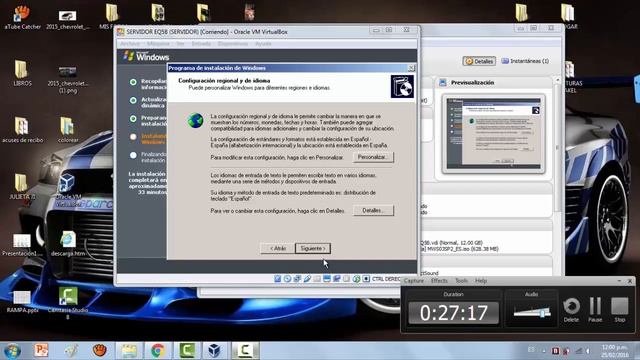Select the acuses de recibo folder

point(22,130)
